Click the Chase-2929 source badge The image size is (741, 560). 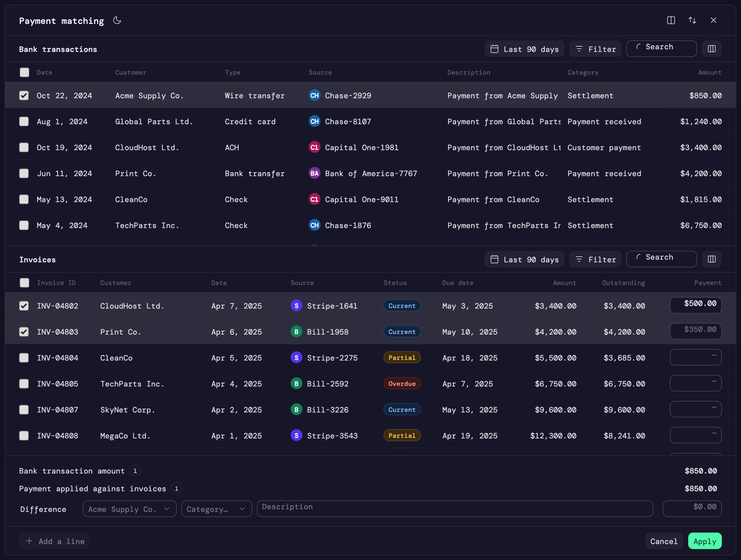click(x=314, y=95)
